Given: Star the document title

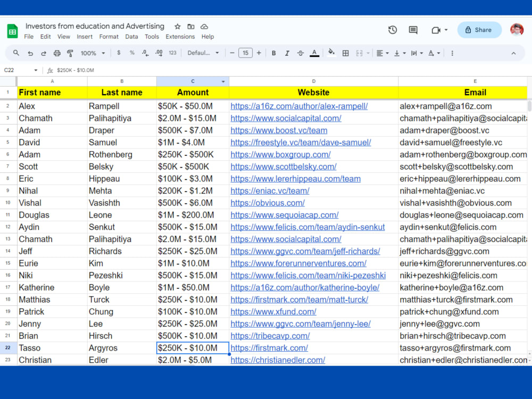Looking at the screenshot, I should pyautogui.click(x=178, y=27).
